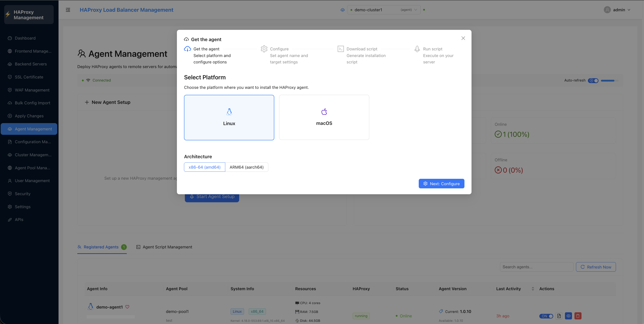Open Frontend Management in sidebar
This screenshot has width=644, height=324.
(x=29, y=51)
